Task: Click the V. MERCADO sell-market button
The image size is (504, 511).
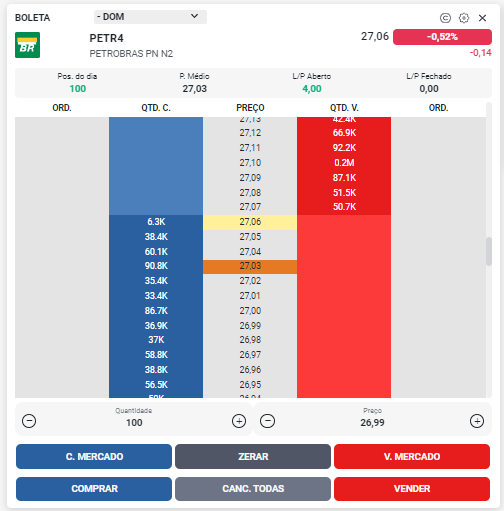Action: (x=412, y=456)
